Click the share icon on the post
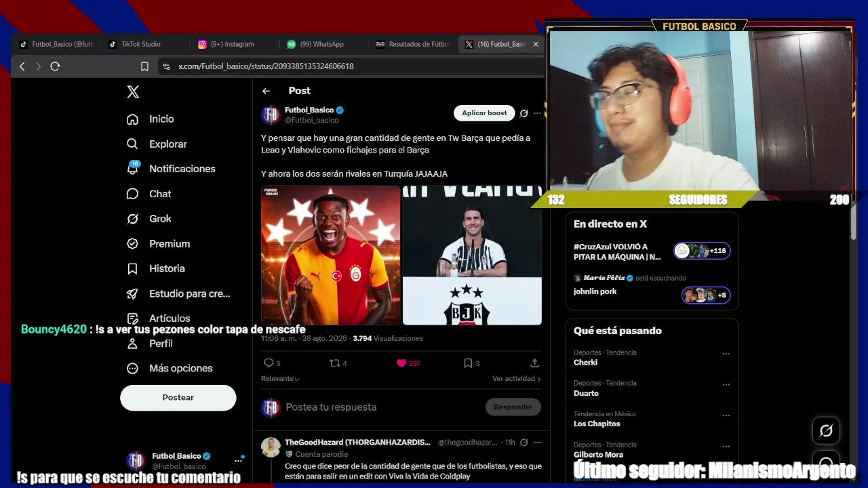The width and height of the screenshot is (868, 488). coord(534,363)
